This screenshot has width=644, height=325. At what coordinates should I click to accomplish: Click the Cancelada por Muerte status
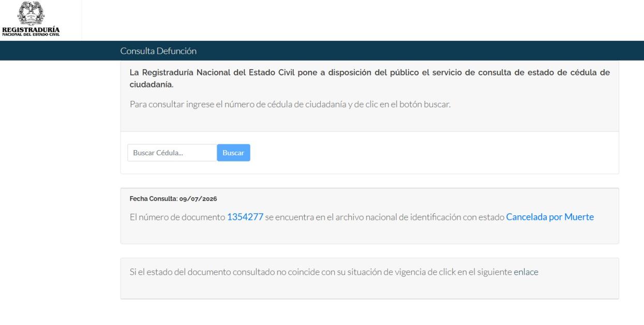tap(550, 218)
